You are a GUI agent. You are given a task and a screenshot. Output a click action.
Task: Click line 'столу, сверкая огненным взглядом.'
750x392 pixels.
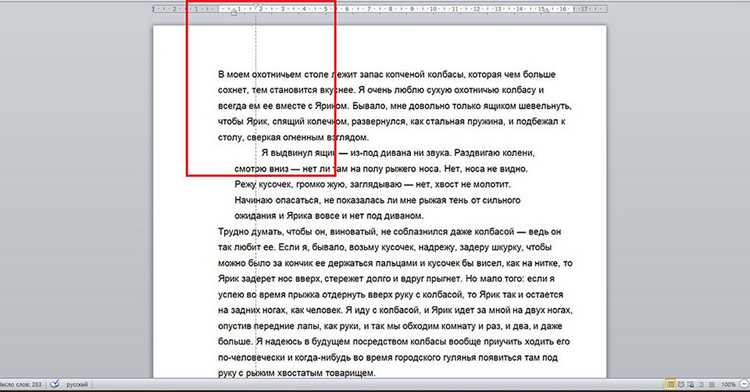tap(293, 137)
